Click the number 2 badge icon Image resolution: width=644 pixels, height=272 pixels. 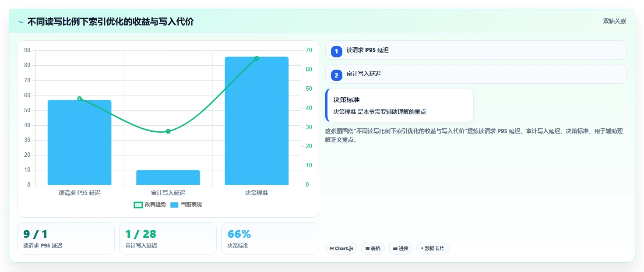pos(336,75)
